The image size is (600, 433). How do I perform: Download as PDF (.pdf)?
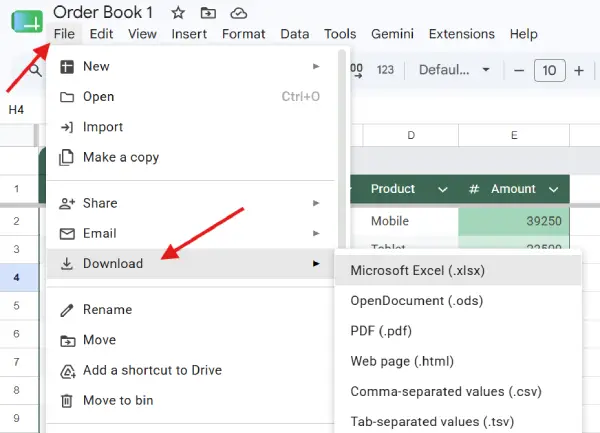[x=458, y=331]
